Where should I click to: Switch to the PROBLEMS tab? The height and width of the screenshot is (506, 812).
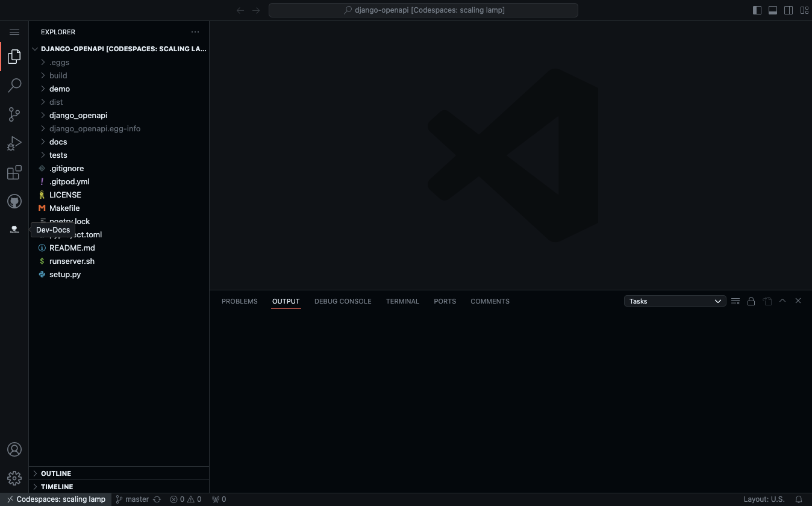point(239,301)
